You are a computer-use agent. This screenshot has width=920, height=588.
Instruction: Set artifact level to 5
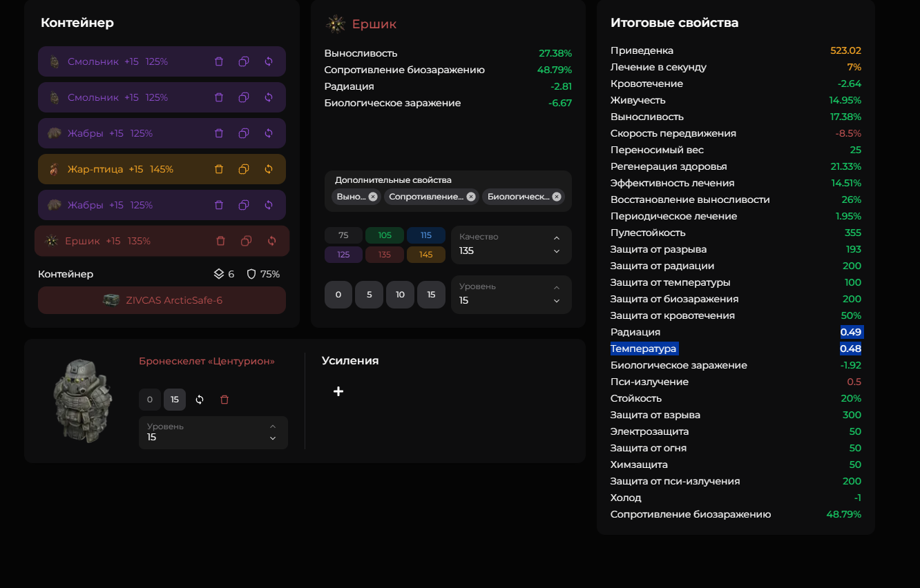(370, 295)
